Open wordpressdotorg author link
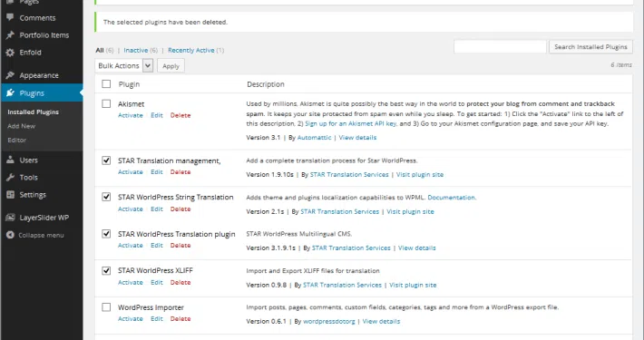 click(329, 322)
